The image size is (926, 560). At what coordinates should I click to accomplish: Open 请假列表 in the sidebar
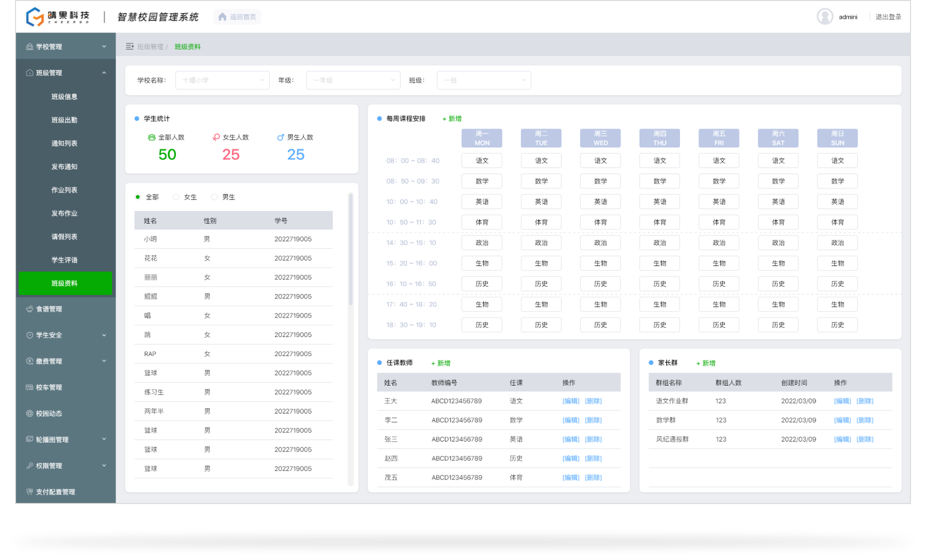64,236
